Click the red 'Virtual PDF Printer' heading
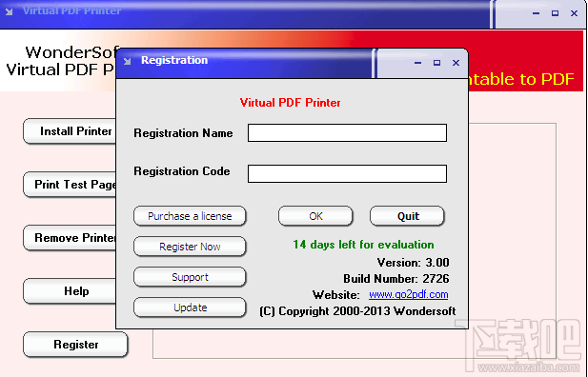Image resolution: width=588 pixels, height=377 pixels. click(x=291, y=103)
